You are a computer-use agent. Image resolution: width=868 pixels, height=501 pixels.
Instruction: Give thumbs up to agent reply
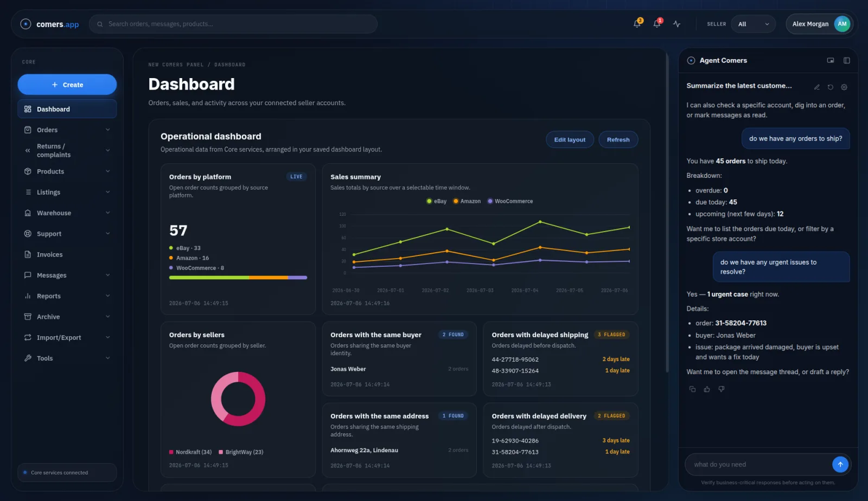[707, 389]
